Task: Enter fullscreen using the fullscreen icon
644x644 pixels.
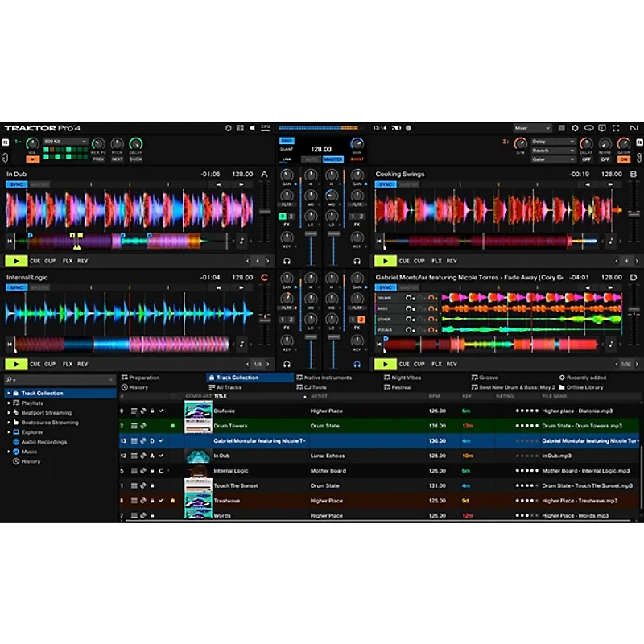Action: pos(616,128)
